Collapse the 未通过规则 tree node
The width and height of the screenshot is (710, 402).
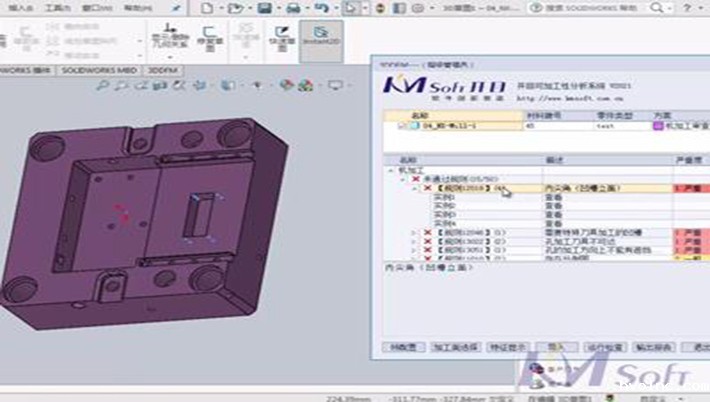click(403, 179)
